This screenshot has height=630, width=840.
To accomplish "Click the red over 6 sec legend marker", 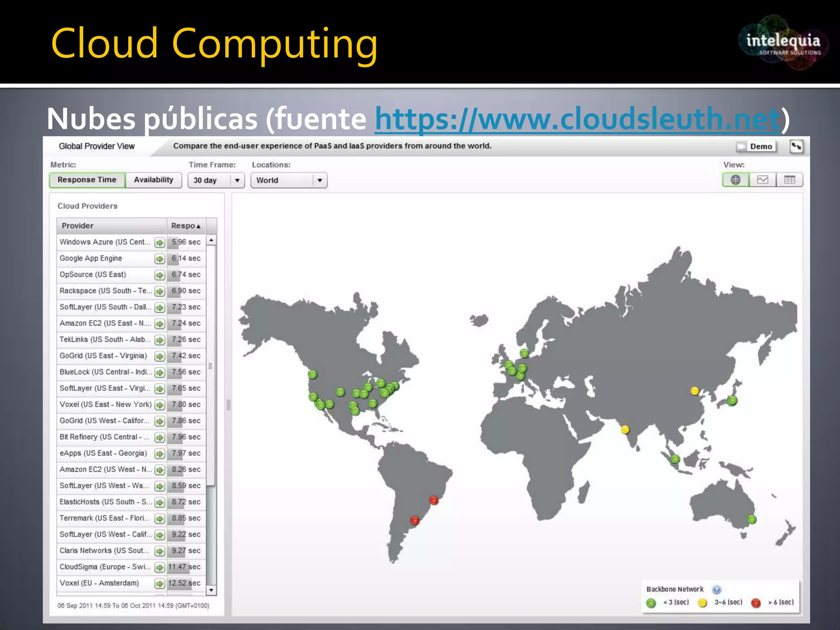I will pyautogui.click(x=756, y=603).
